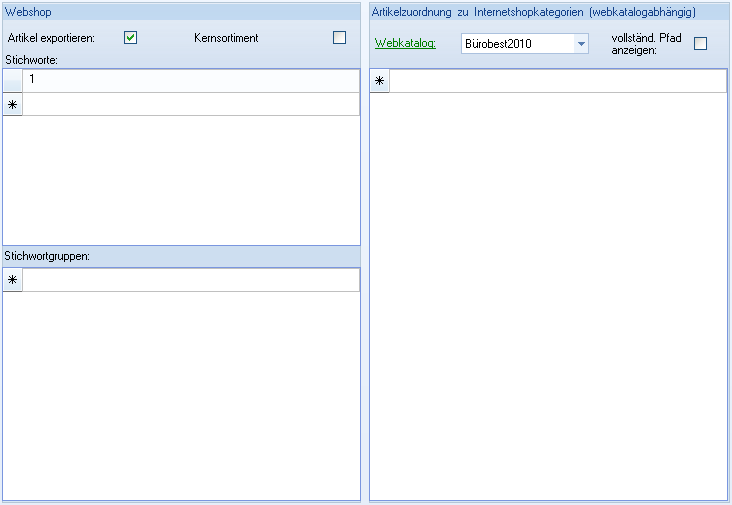Click the Artikelzuordnung zu Internetshopkategorien panel title
The width and height of the screenshot is (732, 505).
[x=533, y=12]
